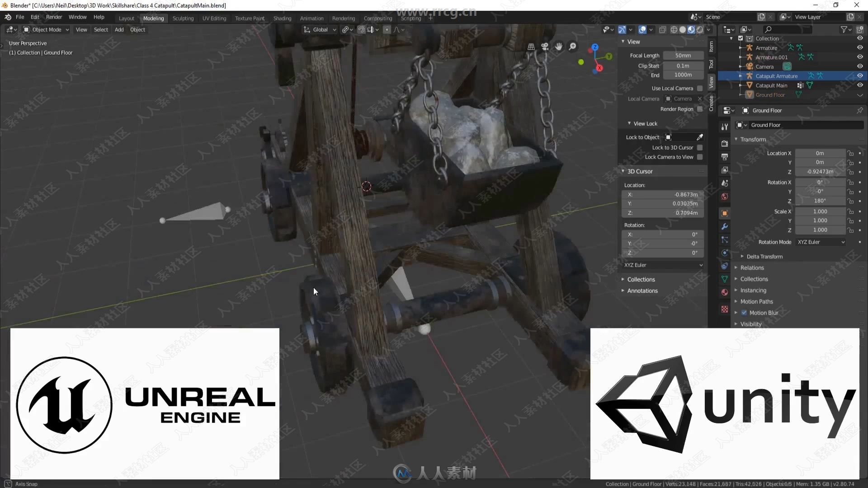The image size is (868, 488).
Task: Open Global transform orientation dropdown
Action: [320, 30]
